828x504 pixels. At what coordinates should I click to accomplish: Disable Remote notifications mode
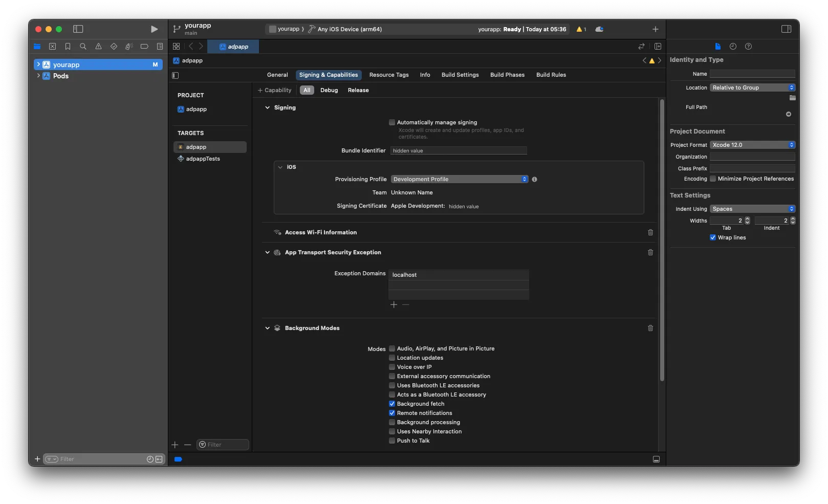click(392, 413)
